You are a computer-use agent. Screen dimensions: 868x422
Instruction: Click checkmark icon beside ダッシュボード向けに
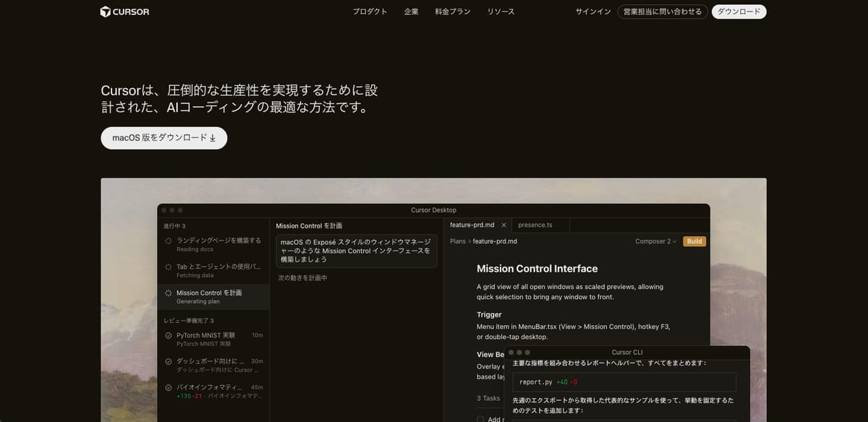pos(168,361)
